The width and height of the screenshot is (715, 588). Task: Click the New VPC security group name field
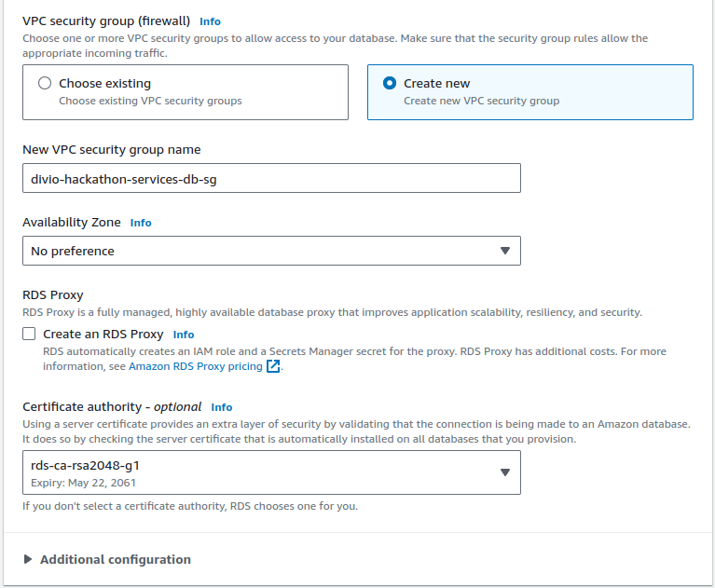[270, 178]
